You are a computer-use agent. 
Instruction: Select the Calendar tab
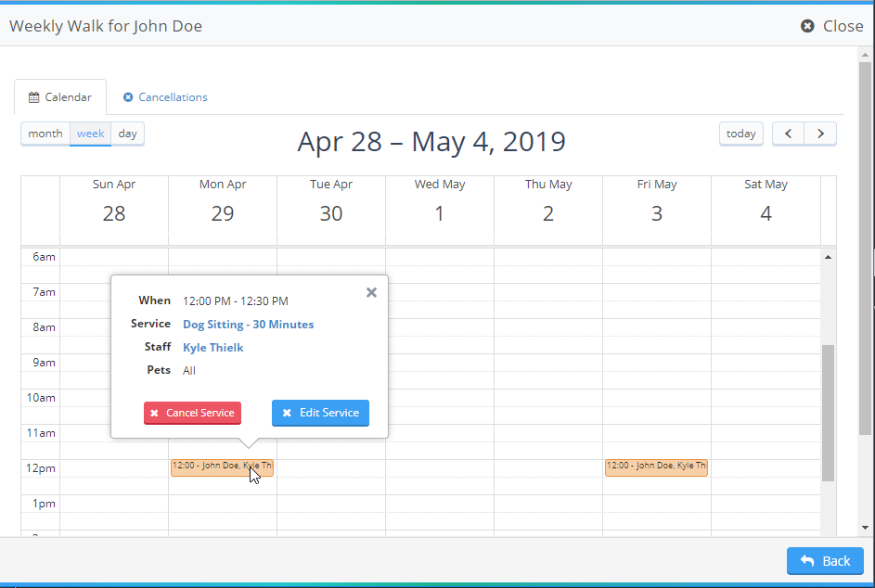click(x=60, y=97)
